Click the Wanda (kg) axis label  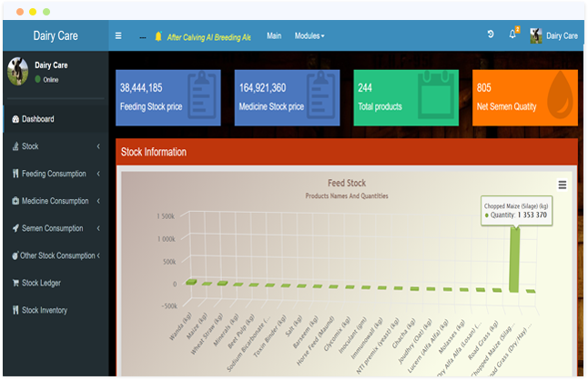tap(180, 326)
